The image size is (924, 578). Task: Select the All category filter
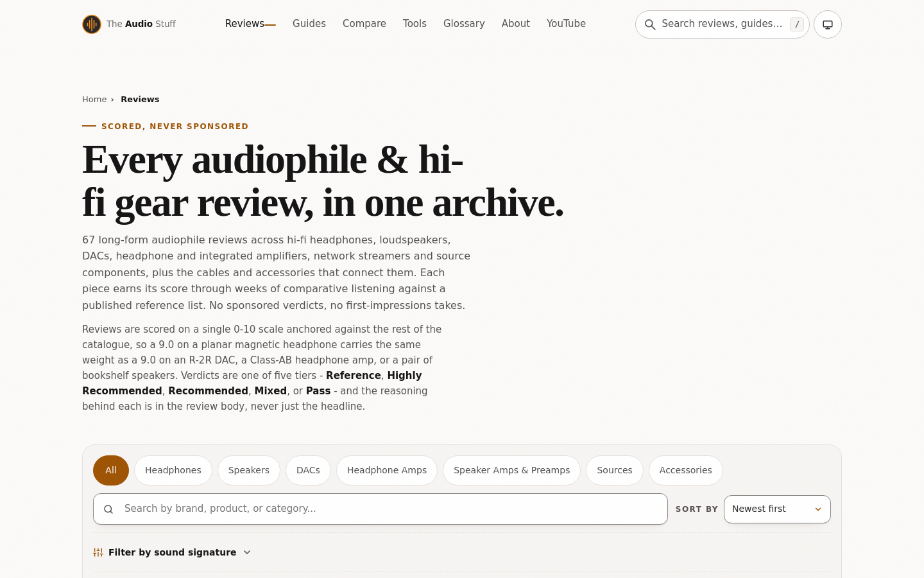click(x=111, y=470)
